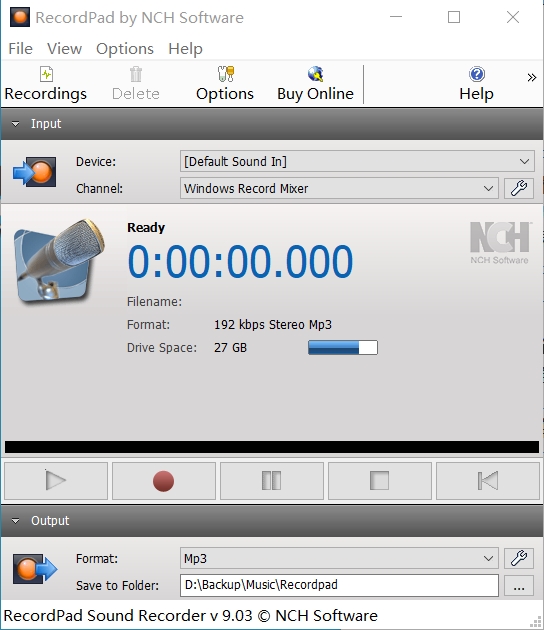Open the Recordings list from the toolbar

45,84
